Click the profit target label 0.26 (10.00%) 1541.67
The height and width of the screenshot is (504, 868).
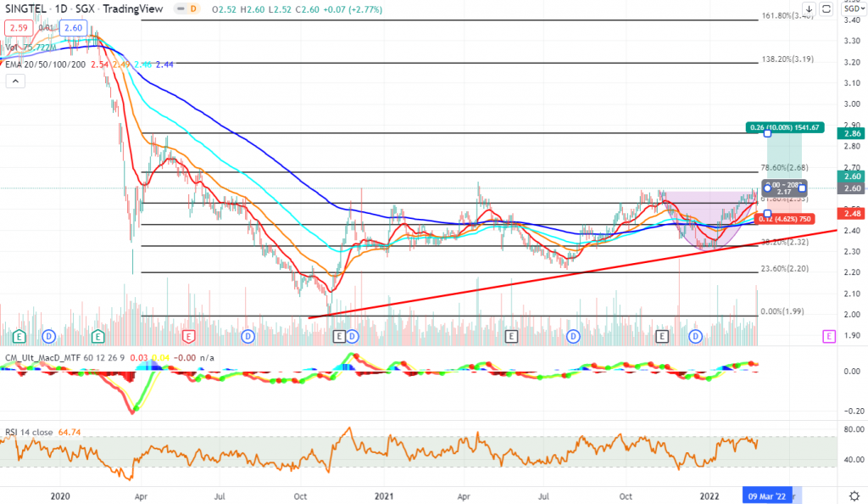click(784, 127)
